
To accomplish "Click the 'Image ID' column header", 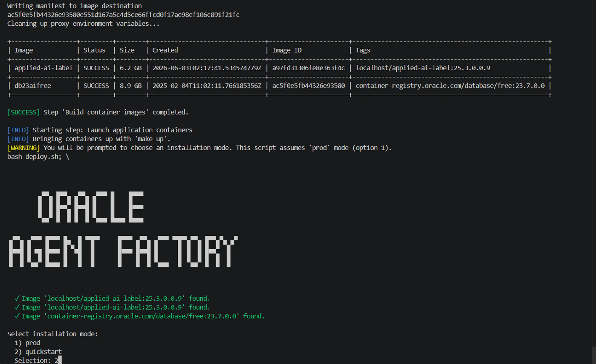I will [x=287, y=50].
